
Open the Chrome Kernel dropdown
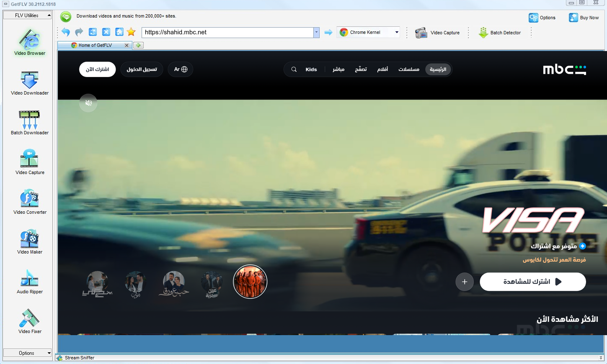369,32
